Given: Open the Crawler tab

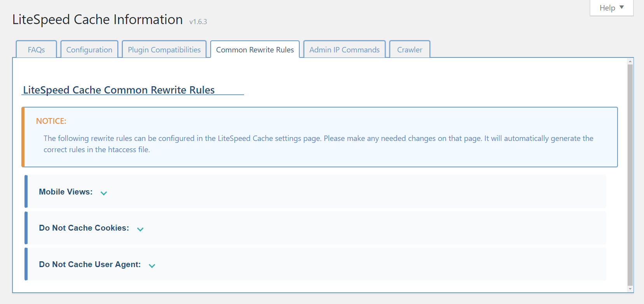Looking at the screenshot, I should (x=410, y=49).
